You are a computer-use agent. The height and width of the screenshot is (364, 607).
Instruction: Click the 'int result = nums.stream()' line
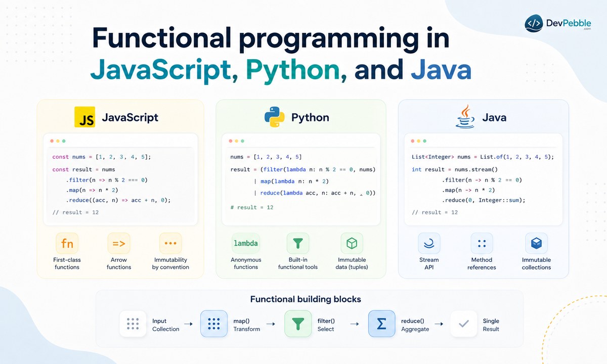pyautogui.click(x=455, y=169)
